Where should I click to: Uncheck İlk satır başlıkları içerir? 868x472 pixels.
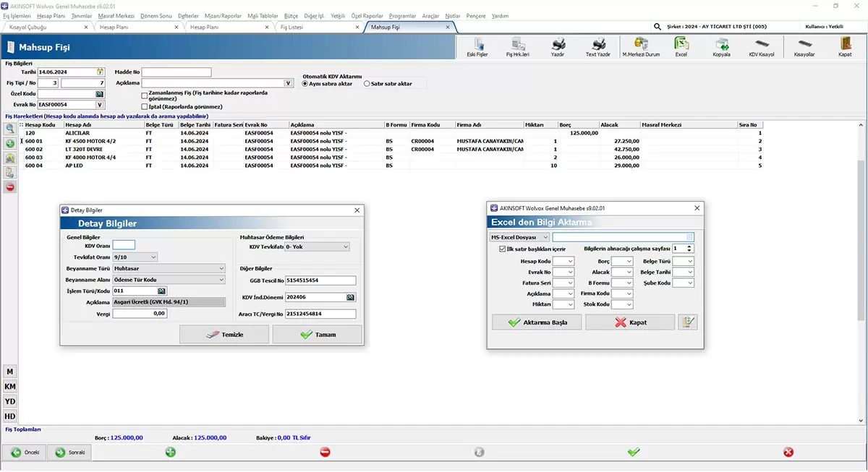tap(503, 249)
